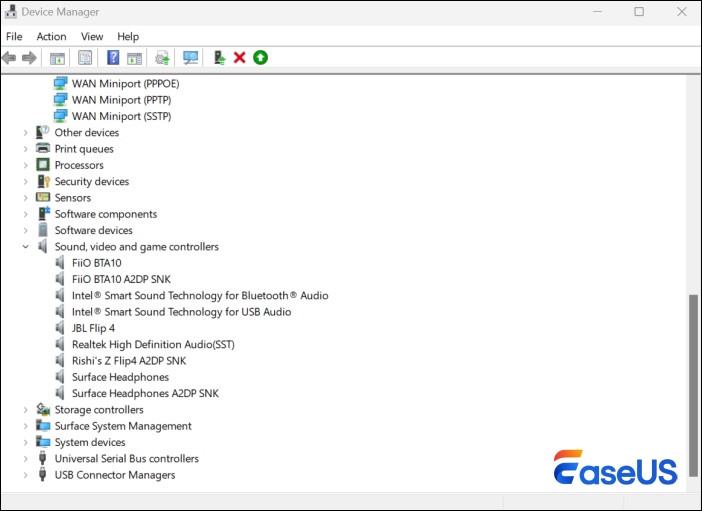Viewport: 702px width, 511px height.
Task: Open the Properties toolbar icon
Action: 85,58
